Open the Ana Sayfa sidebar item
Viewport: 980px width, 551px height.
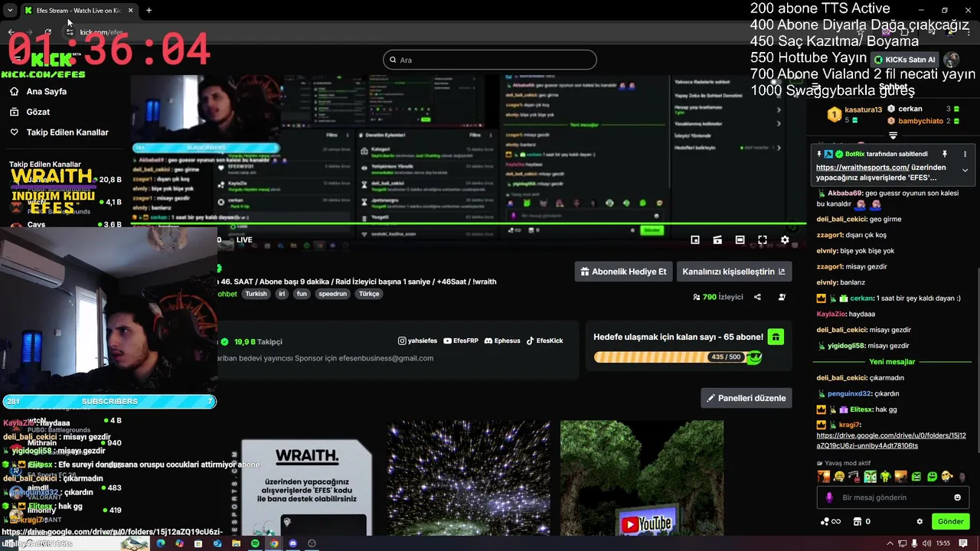click(x=46, y=91)
